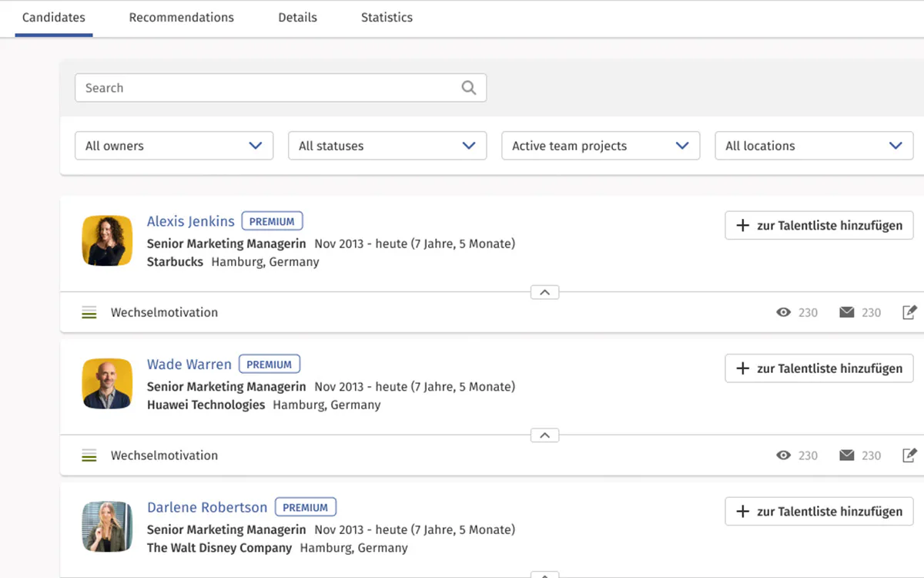
Task: Click the views eye icon for Alexis Jenkins
Action: [784, 312]
